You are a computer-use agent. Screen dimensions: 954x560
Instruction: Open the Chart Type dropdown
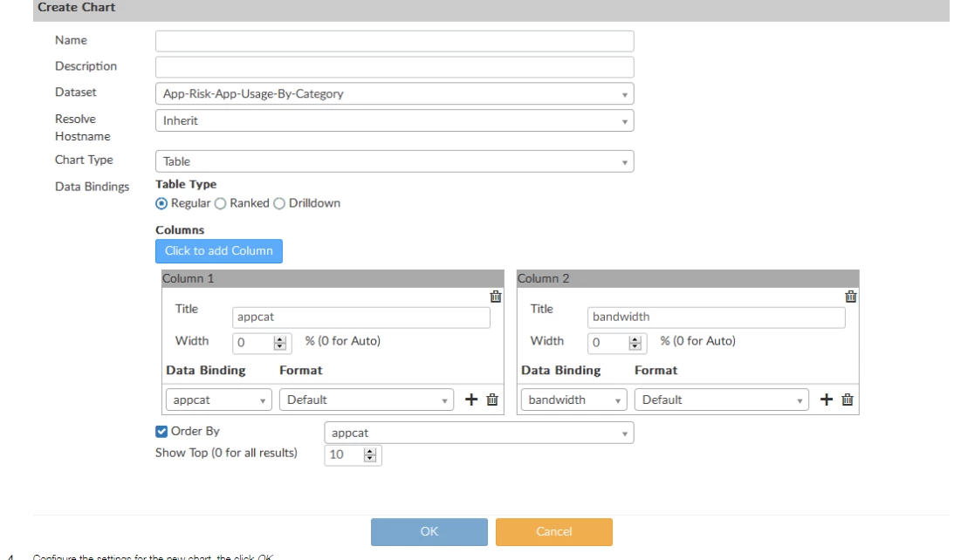point(395,161)
